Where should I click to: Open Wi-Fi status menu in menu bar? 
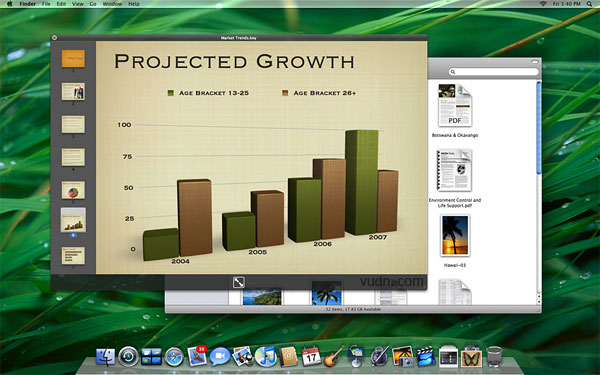coord(543,4)
